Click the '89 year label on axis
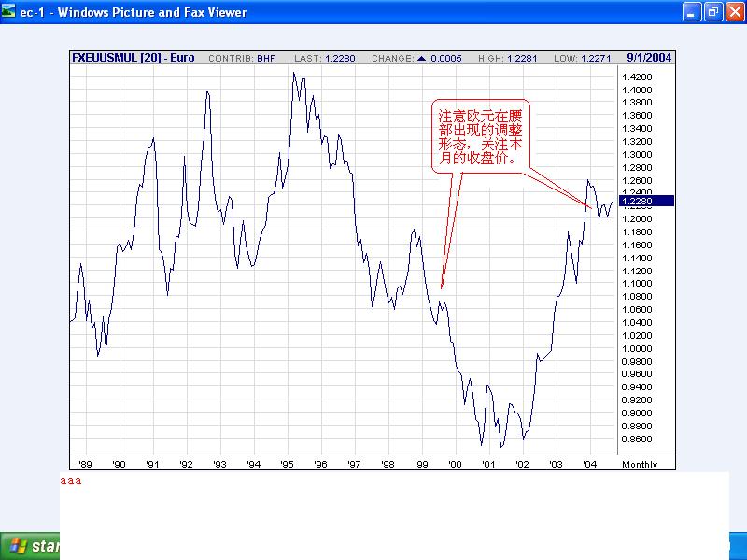Viewport: 747px width, 560px height. (x=85, y=464)
